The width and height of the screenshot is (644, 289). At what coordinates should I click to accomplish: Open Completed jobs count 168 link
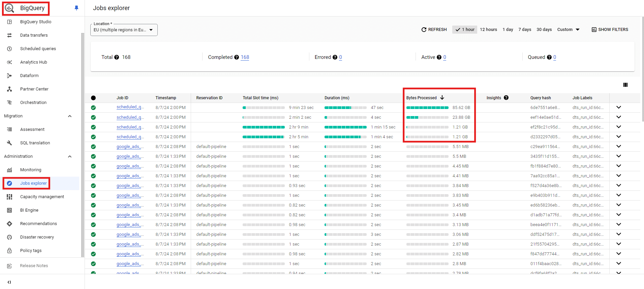[245, 57]
